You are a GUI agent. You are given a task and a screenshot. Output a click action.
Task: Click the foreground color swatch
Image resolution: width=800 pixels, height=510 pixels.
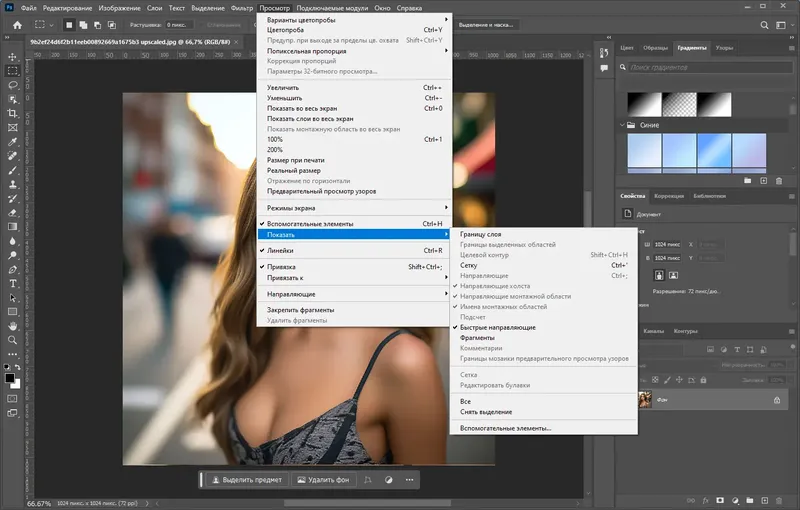(x=9, y=377)
